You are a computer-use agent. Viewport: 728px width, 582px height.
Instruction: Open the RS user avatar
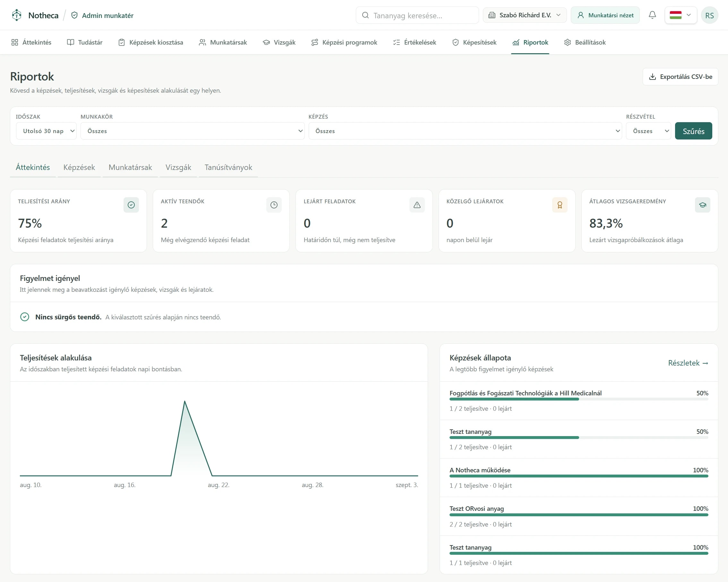coord(709,15)
